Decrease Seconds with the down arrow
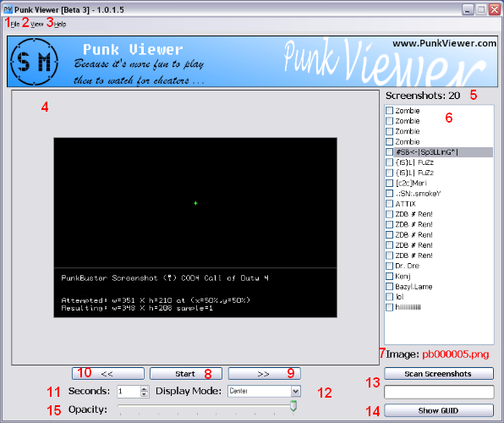This screenshot has height=423, width=504. [x=145, y=394]
